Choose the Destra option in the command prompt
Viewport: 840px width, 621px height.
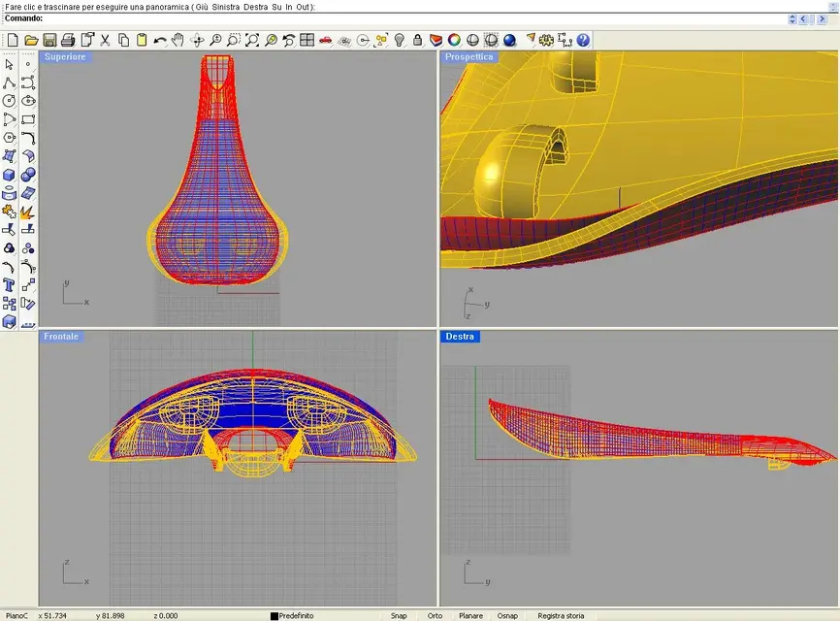point(255,7)
